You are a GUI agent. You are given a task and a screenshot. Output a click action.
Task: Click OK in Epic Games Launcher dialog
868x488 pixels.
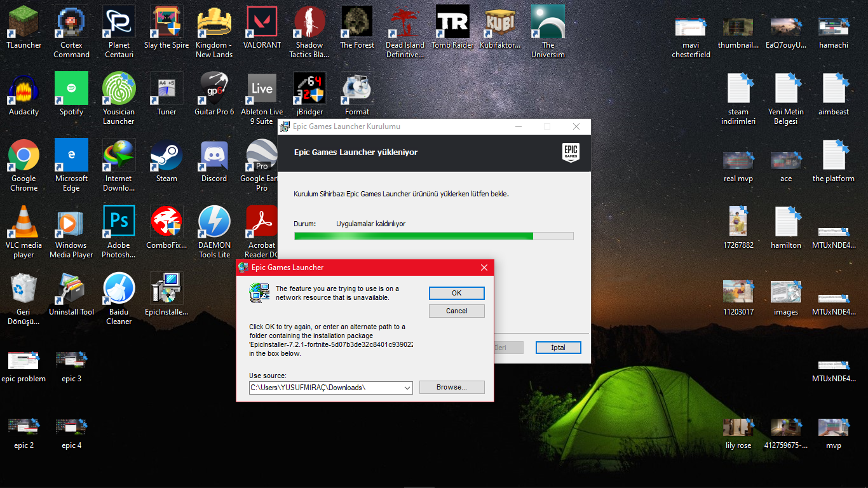pyautogui.click(x=457, y=293)
